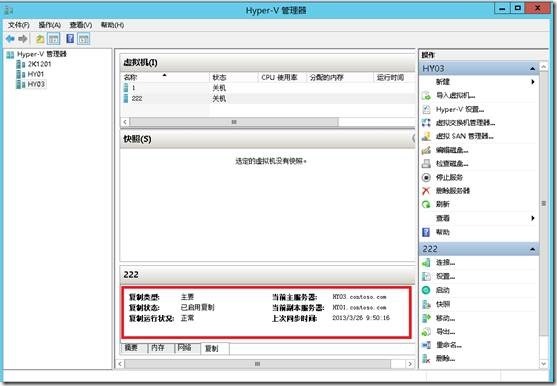Screen dimensions: 557x386
Task: Sort by 分配的内存 column header
Action: pyautogui.click(x=340, y=77)
